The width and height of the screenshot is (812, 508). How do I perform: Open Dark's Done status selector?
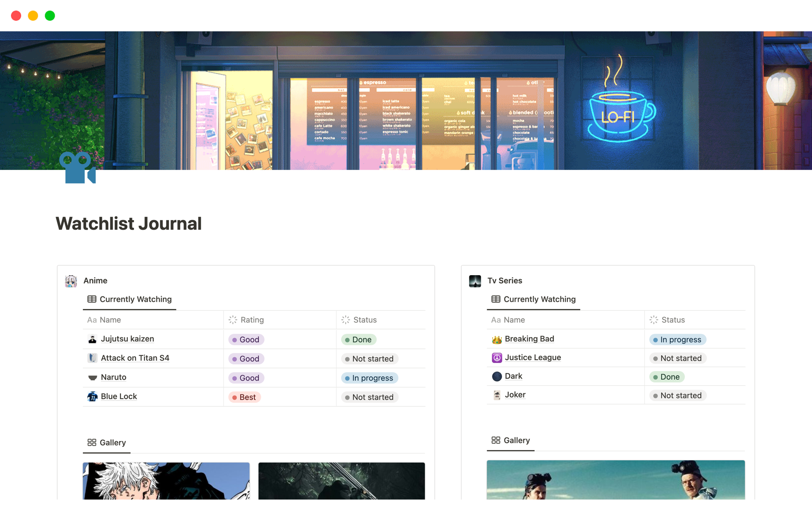[667, 377]
